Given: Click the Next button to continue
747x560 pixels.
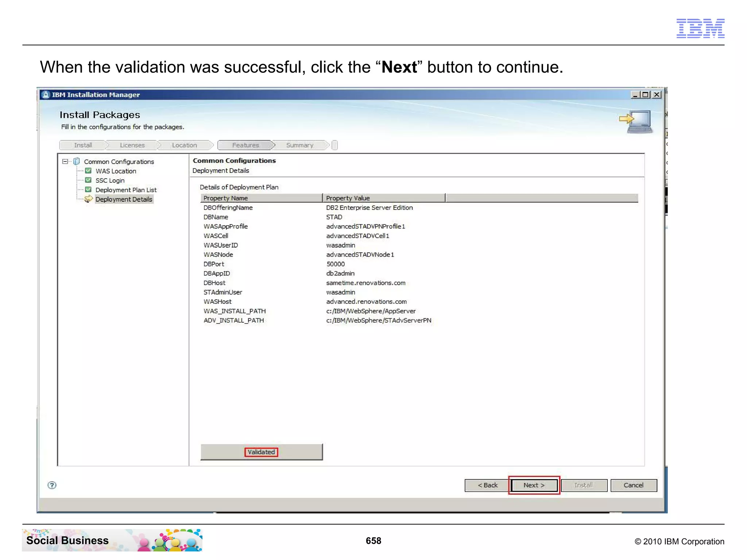Looking at the screenshot, I should tap(534, 485).
